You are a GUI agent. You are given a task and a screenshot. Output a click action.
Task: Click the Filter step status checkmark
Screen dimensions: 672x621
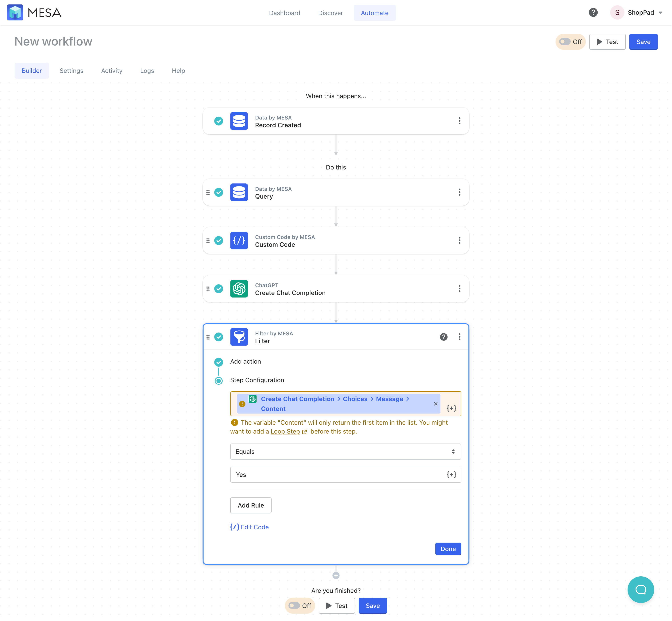(218, 337)
